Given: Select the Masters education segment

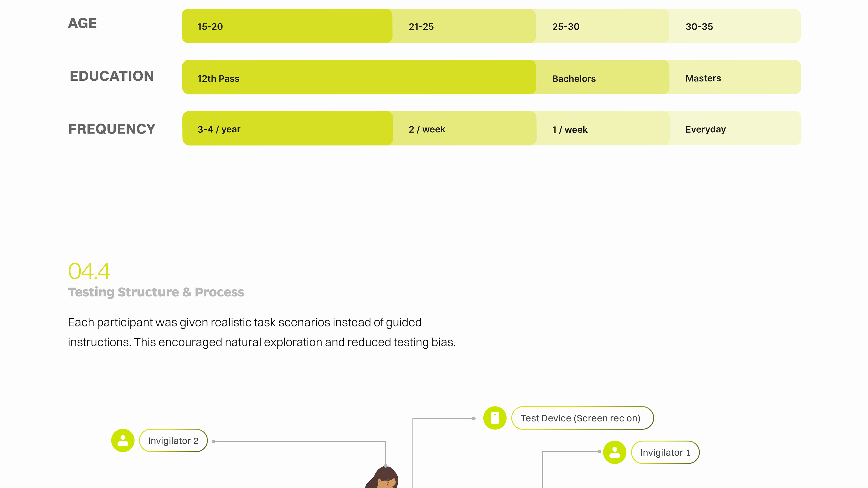Looking at the screenshot, I should pyautogui.click(x=735, y=77).
